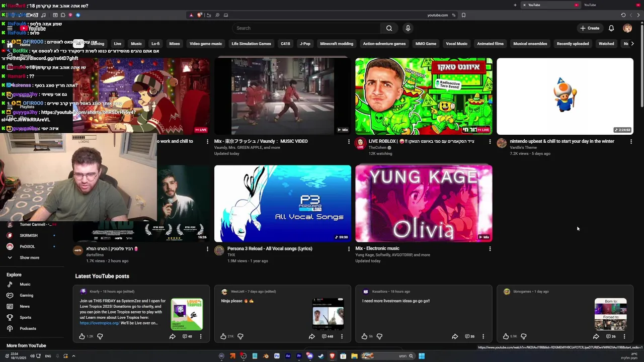Image resolution: width=644 pixels, height=362 pixels.
Task: Open the PeDiXOL subscription channel
Action: coord(28,246)
